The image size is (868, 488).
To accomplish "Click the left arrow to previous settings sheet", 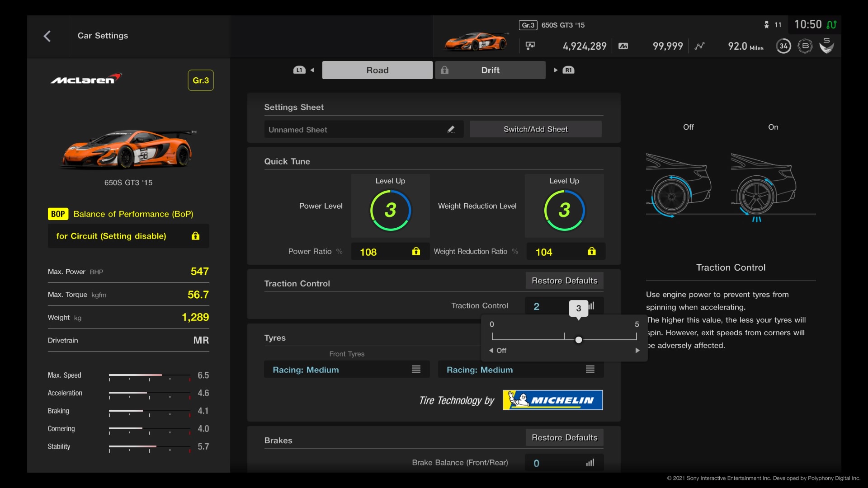I will point(312,70).
